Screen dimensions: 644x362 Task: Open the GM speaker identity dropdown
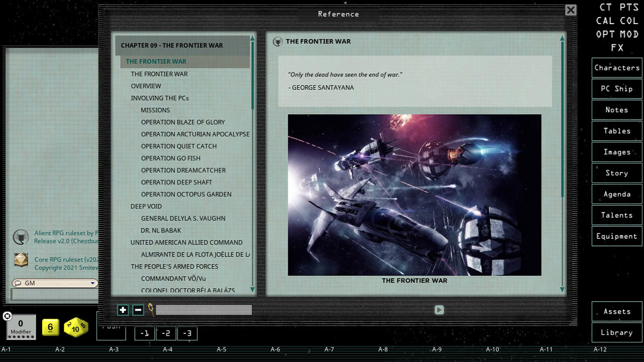(92, 283)
